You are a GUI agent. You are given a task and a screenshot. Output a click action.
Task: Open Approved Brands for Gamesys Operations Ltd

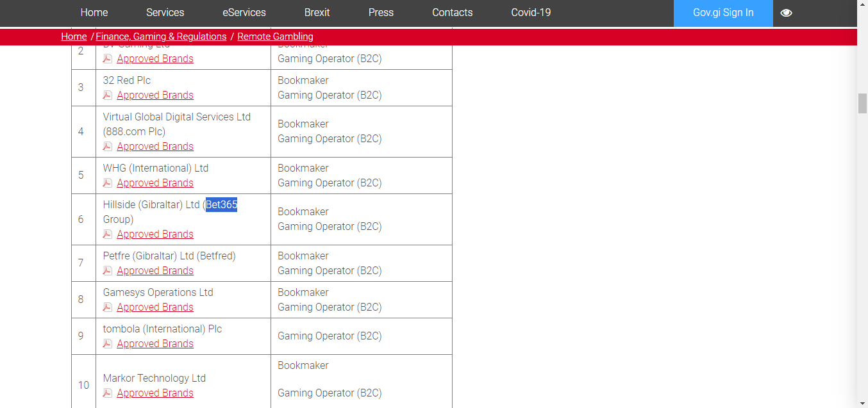[155, 307]
